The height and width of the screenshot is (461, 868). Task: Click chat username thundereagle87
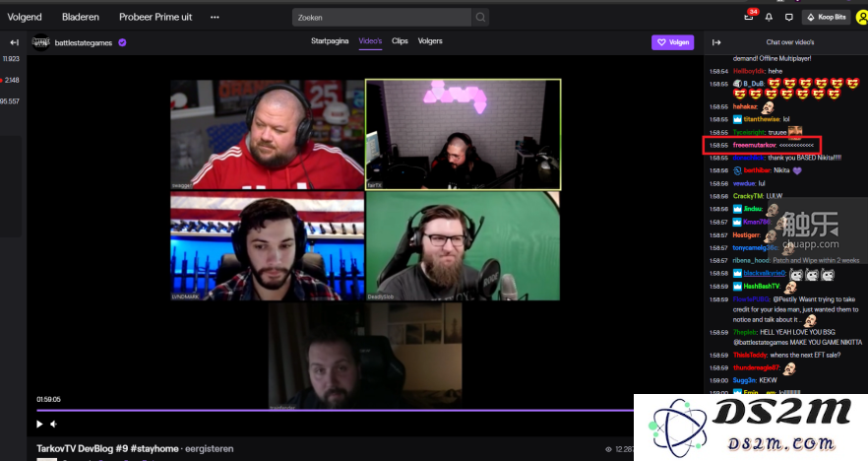(x=756, y=368)
